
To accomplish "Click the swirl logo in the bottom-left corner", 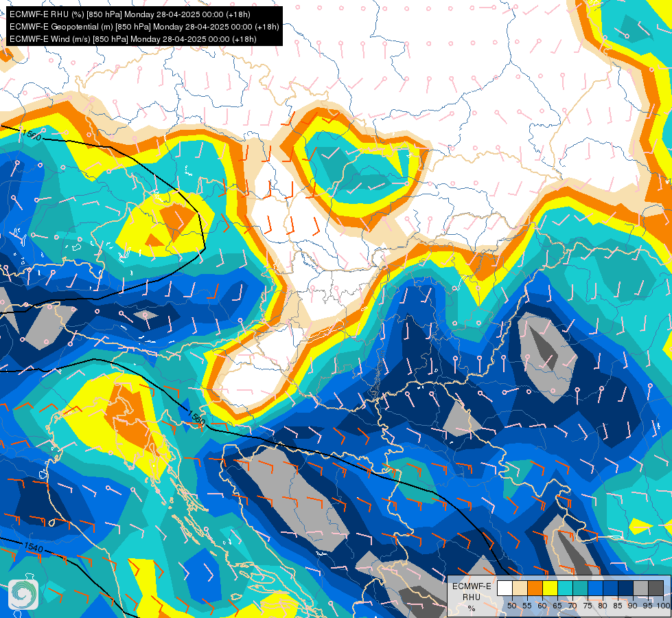I will [23, 595].
